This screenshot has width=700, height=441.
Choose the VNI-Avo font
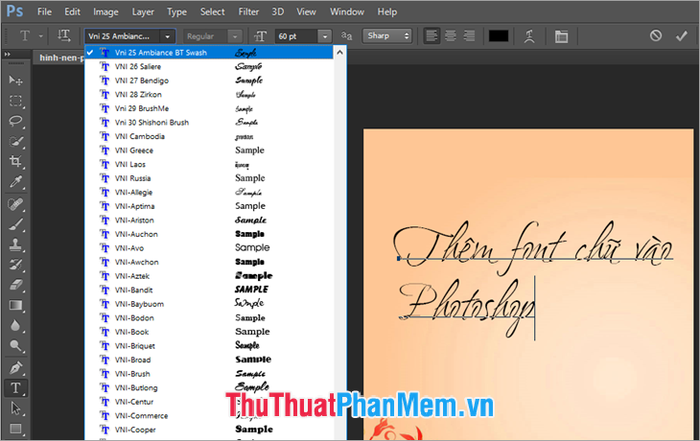[208, 248]
